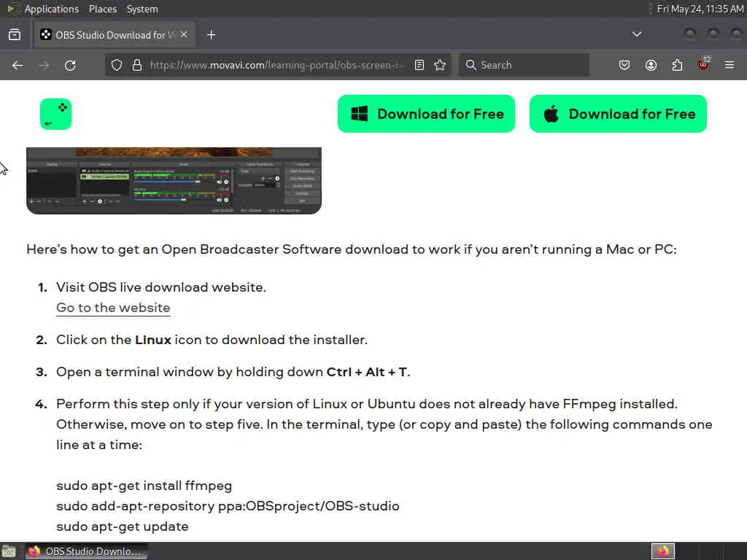Click text Visit OBS live download website
The width and height of the screenshot is (747, 560).
[161, 287]
